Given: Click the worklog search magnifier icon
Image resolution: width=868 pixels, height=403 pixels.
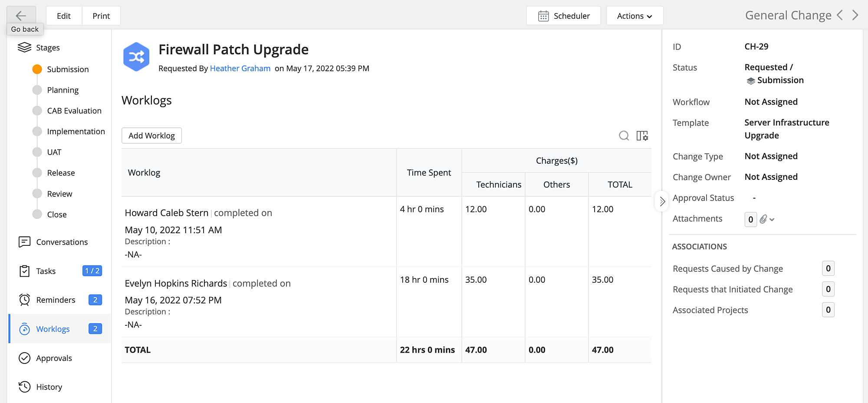Looking at the screenshot, I should pos(624,136).
